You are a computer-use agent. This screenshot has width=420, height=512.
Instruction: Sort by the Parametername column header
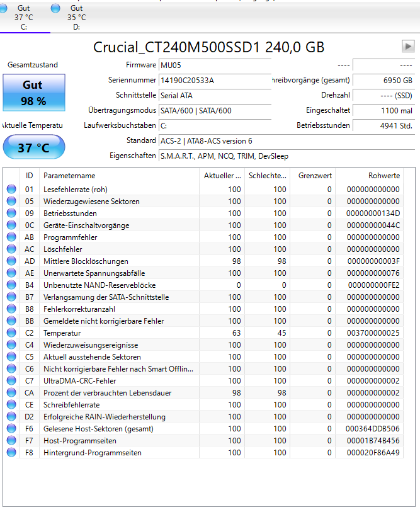[x=119, y=176]
